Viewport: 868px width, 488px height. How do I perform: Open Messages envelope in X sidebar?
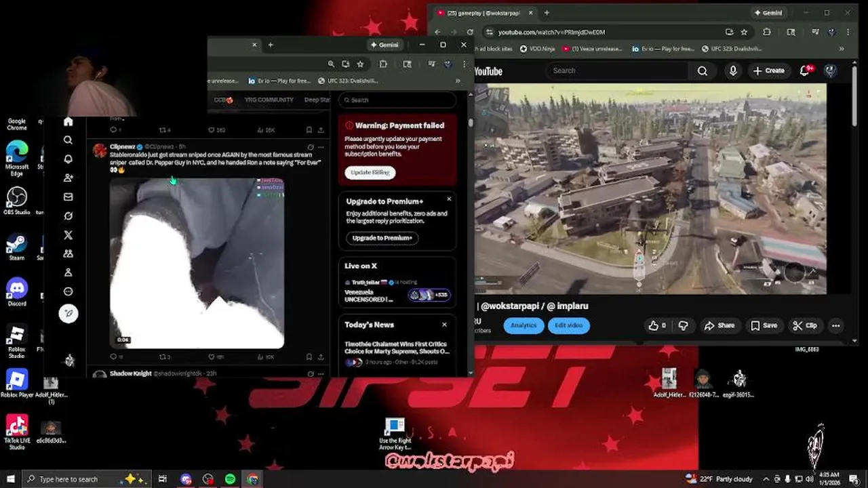point(68,197)
